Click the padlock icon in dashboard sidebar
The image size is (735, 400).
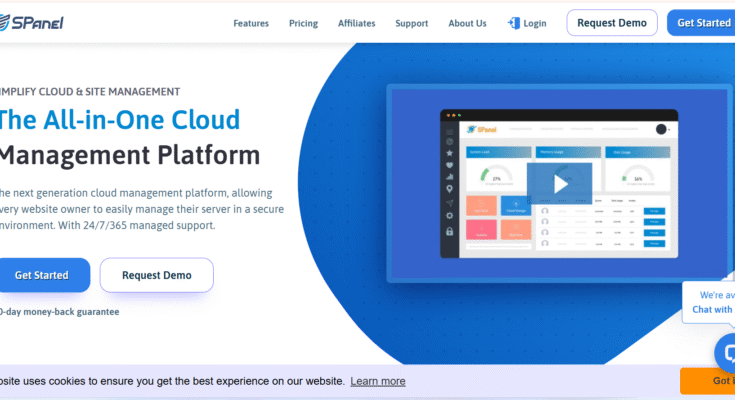pyautogui.click(x=450, y=231)
